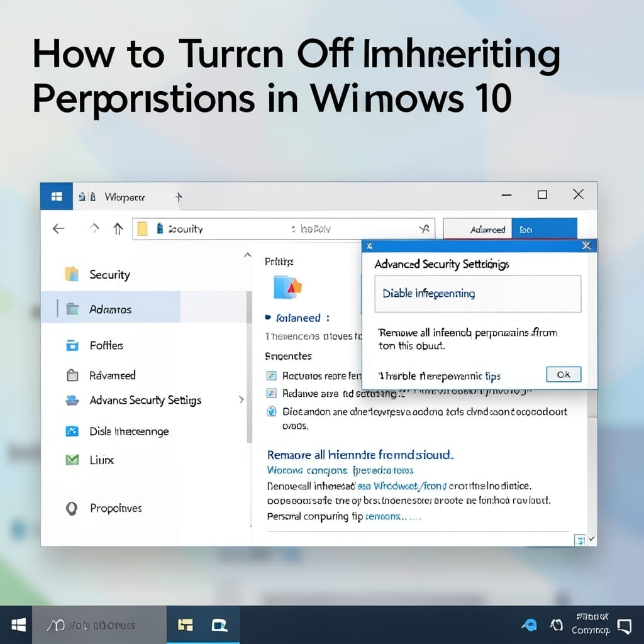Click the plus icon in the title bar

(179, 197)
